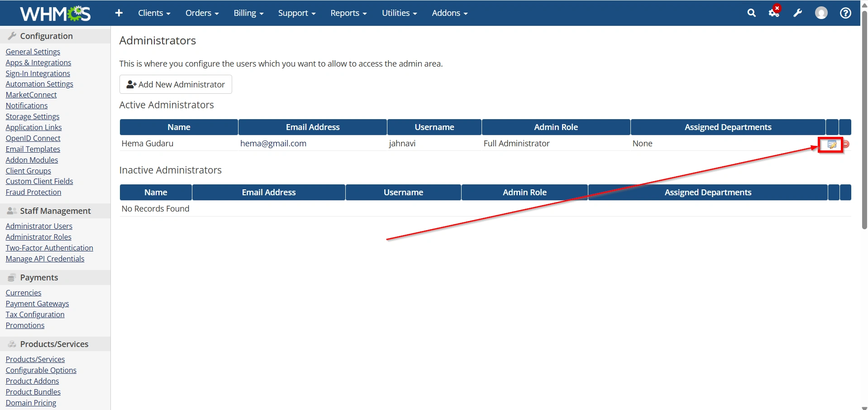Open Client Groups link
868x410 pixels.
point(28,171)
